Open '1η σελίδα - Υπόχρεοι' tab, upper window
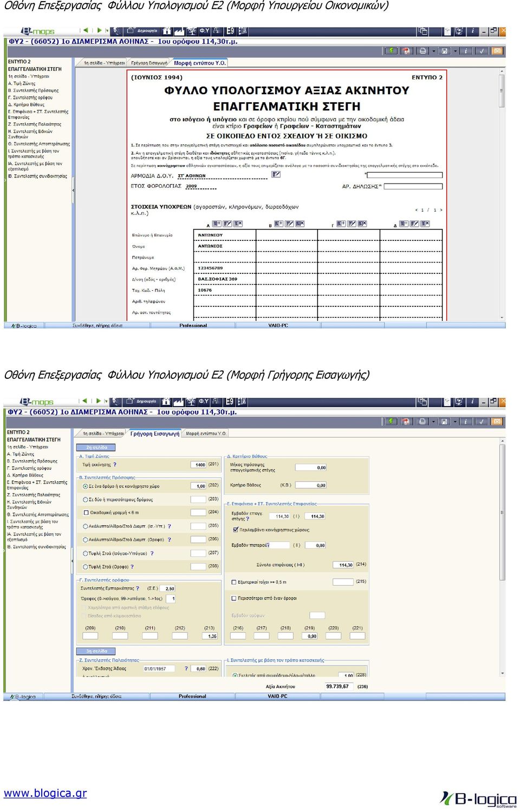This screenshot has height=812, width=520. [x=104, y=63]
